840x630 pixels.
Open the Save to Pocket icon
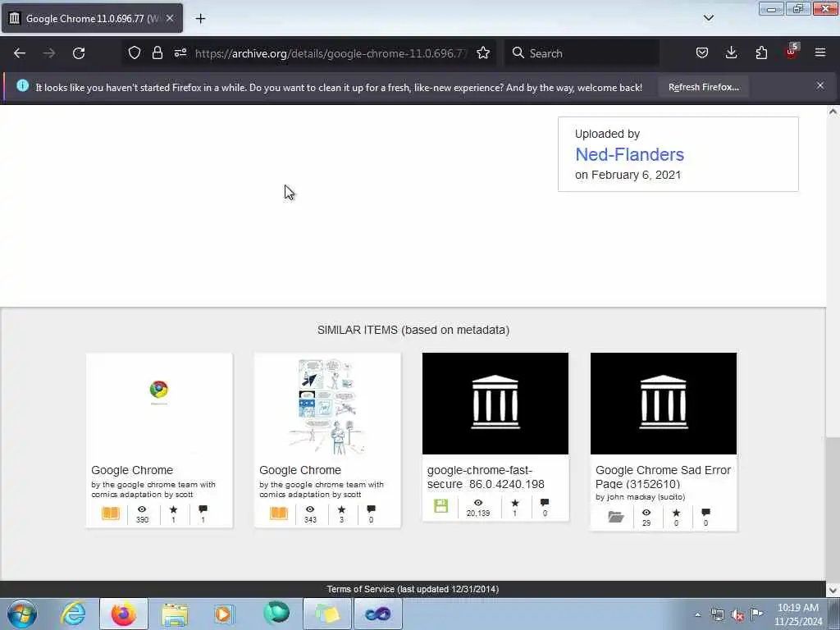click(x=702, y=52)
